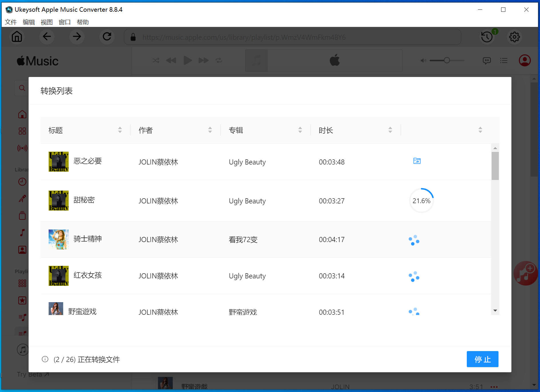Toggle repeat in the player
The width and height of the screenshot is (540, 392).
click(x=219, y=60)
